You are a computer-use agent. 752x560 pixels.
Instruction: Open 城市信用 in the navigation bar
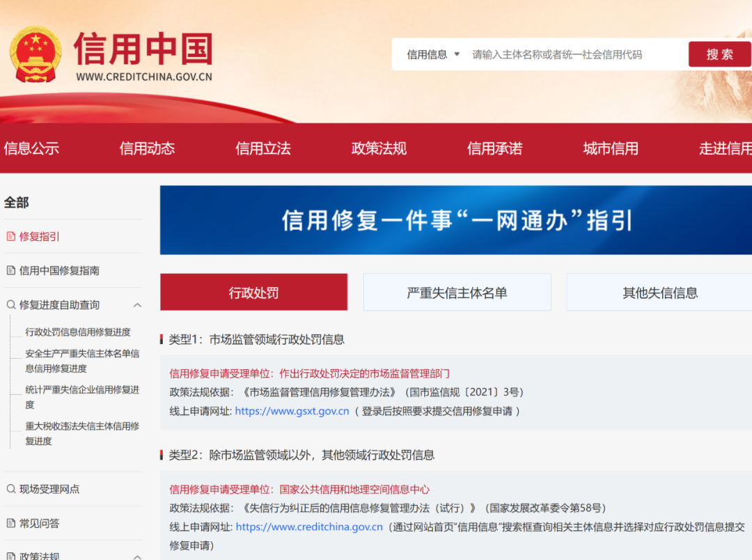pos(611,148)
